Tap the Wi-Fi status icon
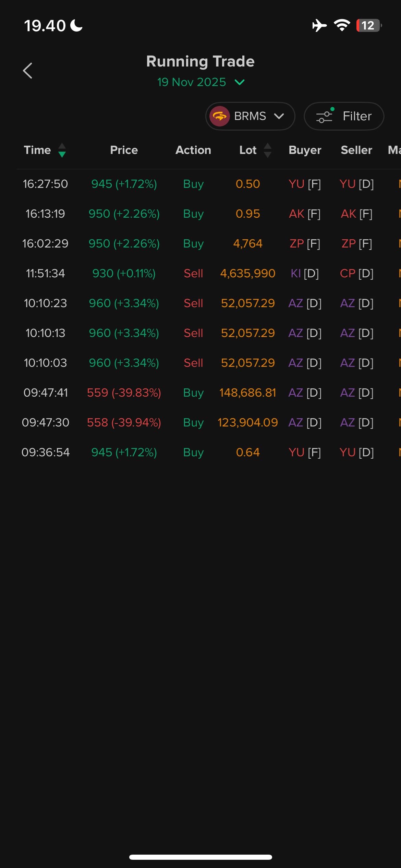This screenshot has width=401, height=868. tap(342, 25)
